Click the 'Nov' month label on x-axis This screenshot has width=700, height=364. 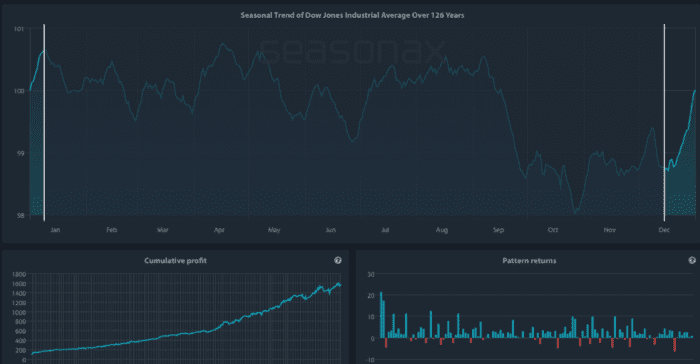coord(610,230)
